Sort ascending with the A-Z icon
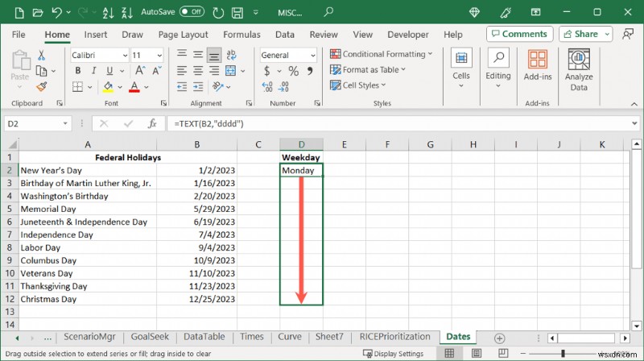This screenshot has height=361, width=644. [x=108, y=13]
